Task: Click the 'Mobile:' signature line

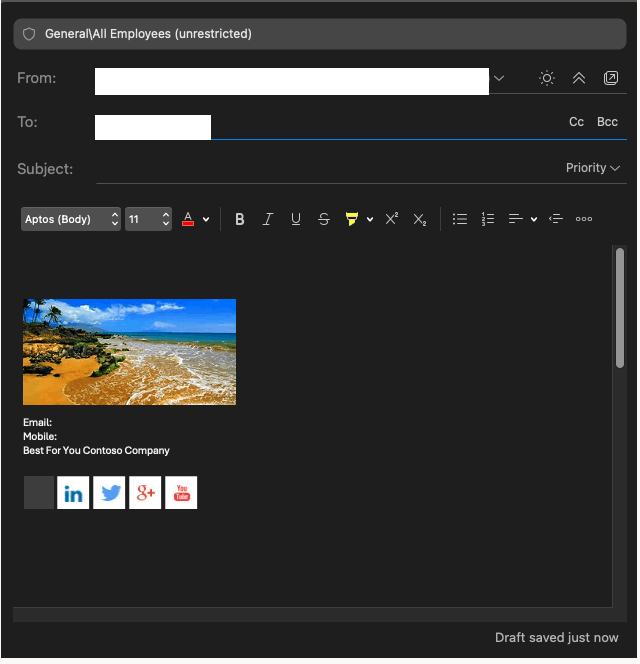Action: (x=40, y=437)
